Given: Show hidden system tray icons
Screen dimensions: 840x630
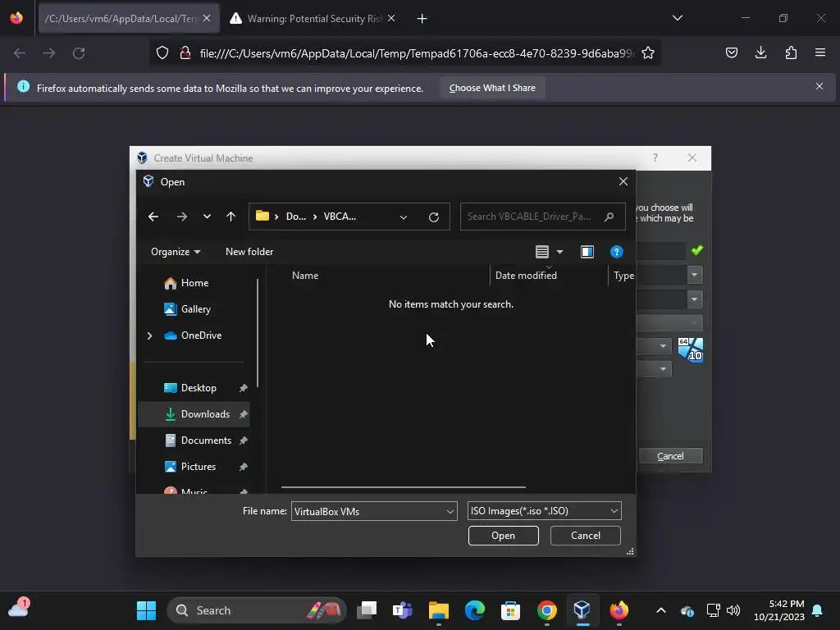Looking at the screenshot, I should point(661,610).
